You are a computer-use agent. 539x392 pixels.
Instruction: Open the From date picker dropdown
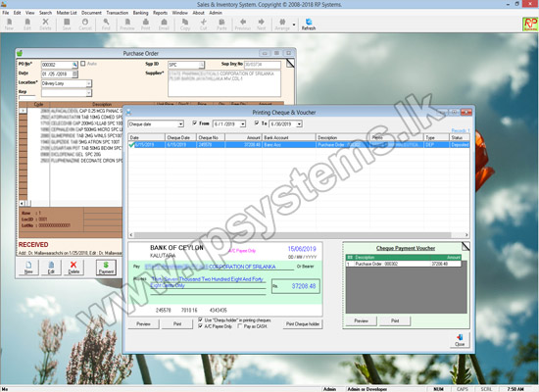click(x=243, y=123)
